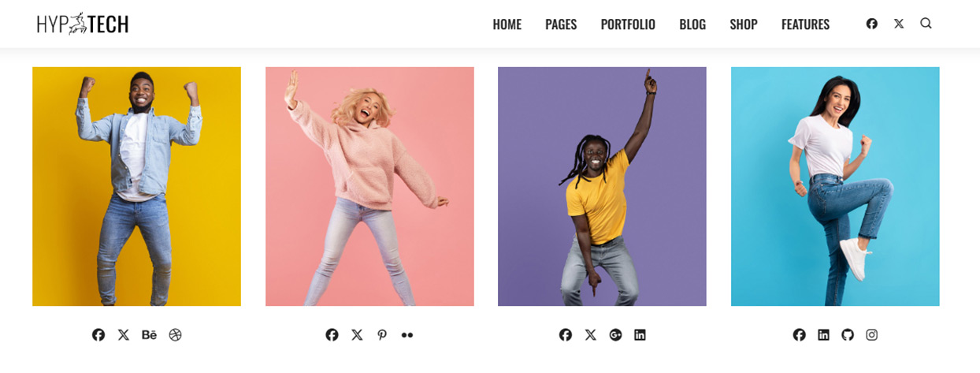The height and width of the screenshot is (373, 980).
Task: Open the Portfolio menu
Action: (x=628, y=24)
